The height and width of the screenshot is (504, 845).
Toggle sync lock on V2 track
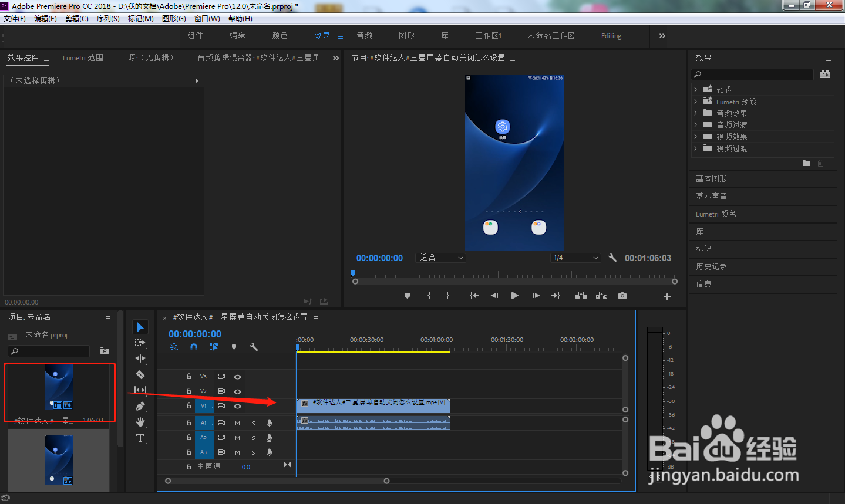point(222,391)
